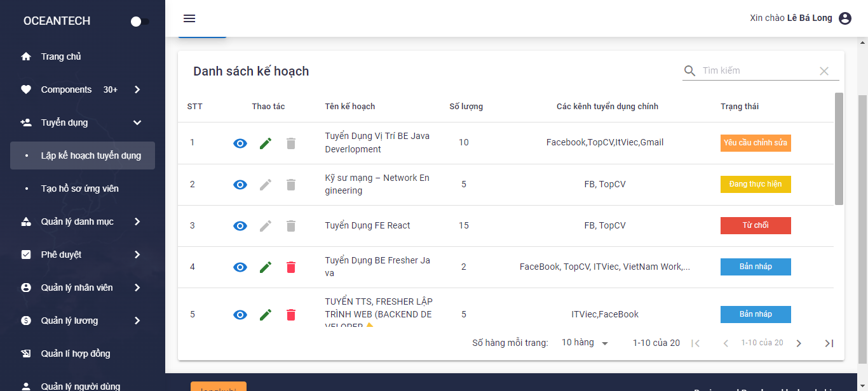Click the Quản lý nhân viên icon
Viewport: 868px width, 391px height.
coord(26,288)
